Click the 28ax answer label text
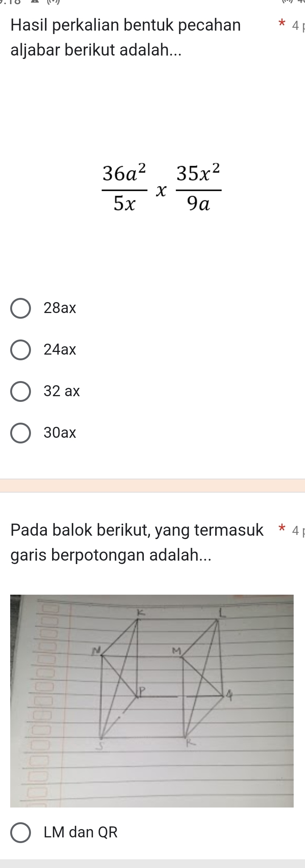305x868 pixels. point(60,308)
